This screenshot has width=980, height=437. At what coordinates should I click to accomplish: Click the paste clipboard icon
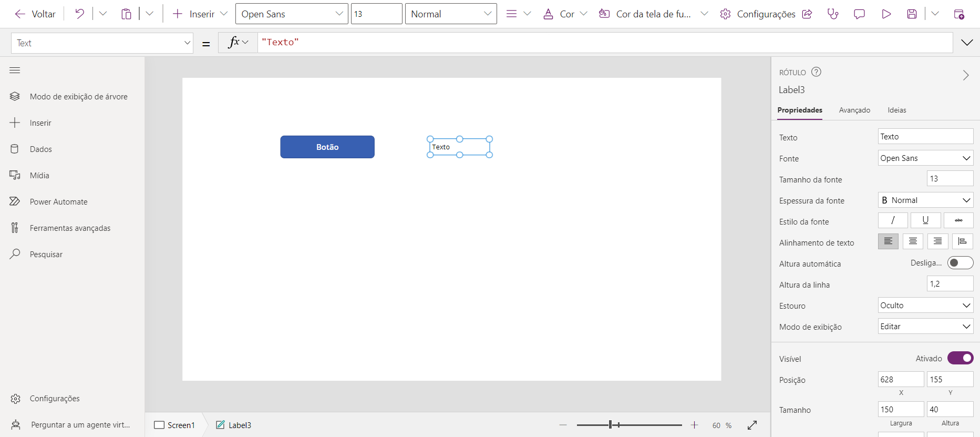(126, 14)
